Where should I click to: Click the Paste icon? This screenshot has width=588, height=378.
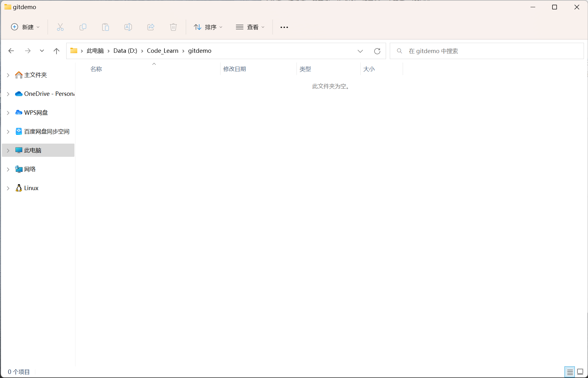(106, 27)
